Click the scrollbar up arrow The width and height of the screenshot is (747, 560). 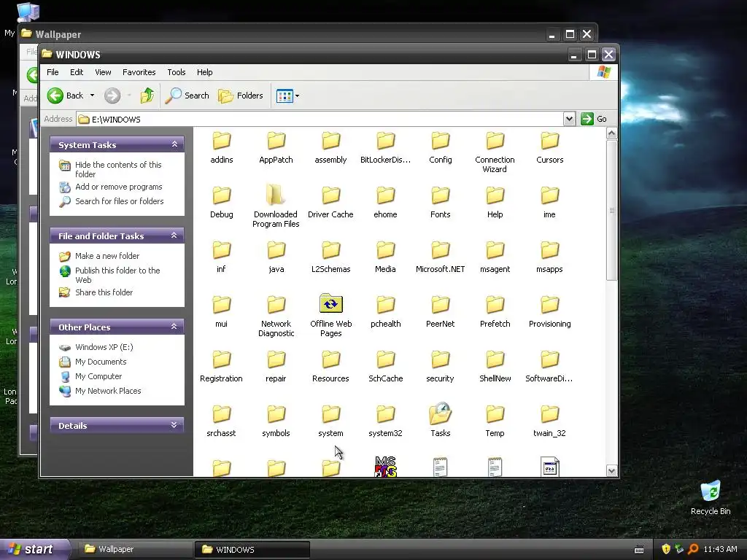click(612, 133)
